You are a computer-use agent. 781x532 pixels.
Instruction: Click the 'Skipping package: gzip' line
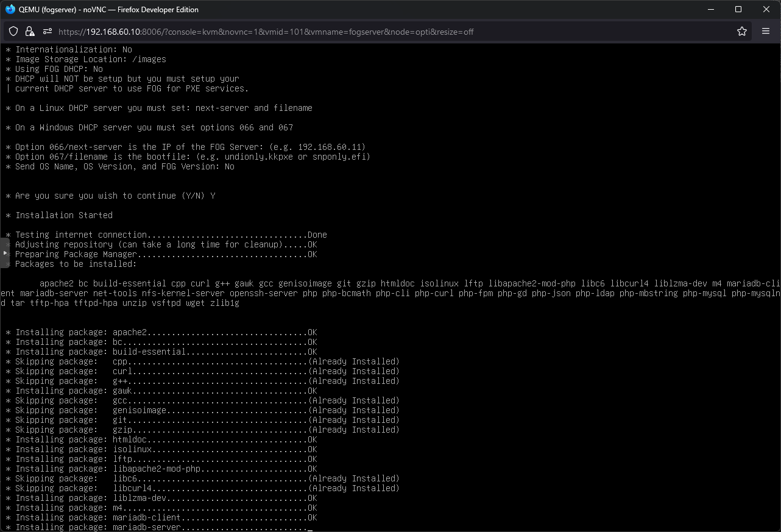pyautogui.click(x=203, y=430)
